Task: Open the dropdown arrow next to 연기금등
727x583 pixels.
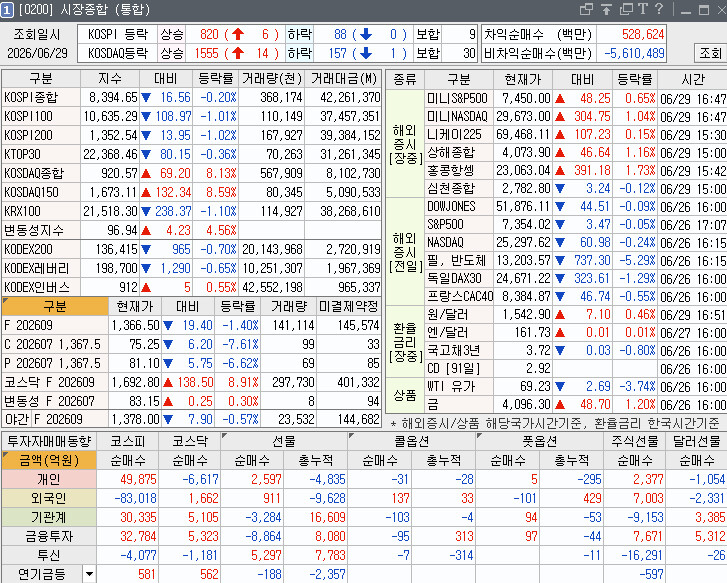Action: pyautogui.click(x=89, y=574)
